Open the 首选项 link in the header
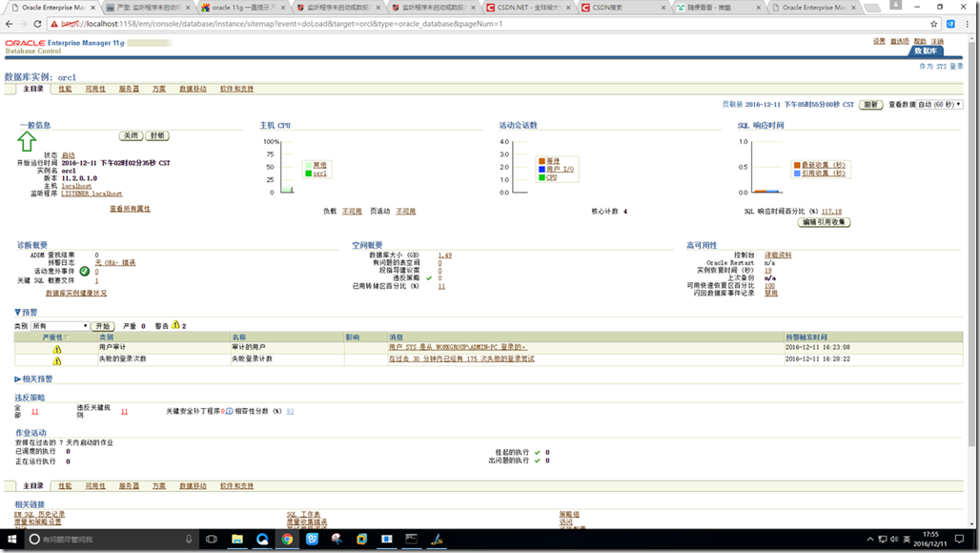This screenshot has width=980, height=553. click(900, 41)
